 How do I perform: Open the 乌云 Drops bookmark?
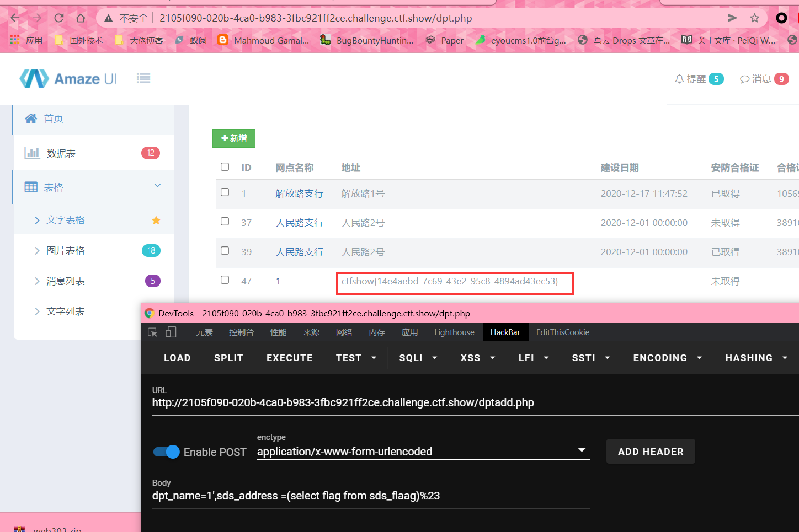[624, 40]
